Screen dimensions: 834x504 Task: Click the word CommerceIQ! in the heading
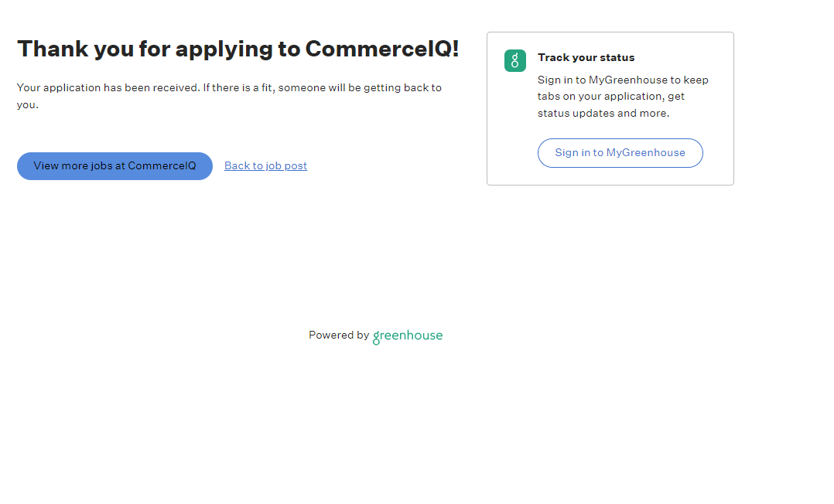tap(382, 49)
